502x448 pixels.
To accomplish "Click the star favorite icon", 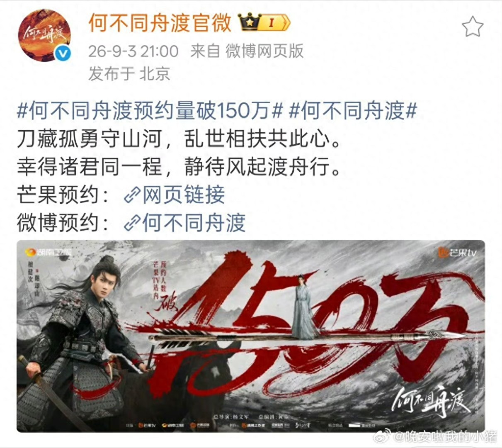I will pos(473,27).
